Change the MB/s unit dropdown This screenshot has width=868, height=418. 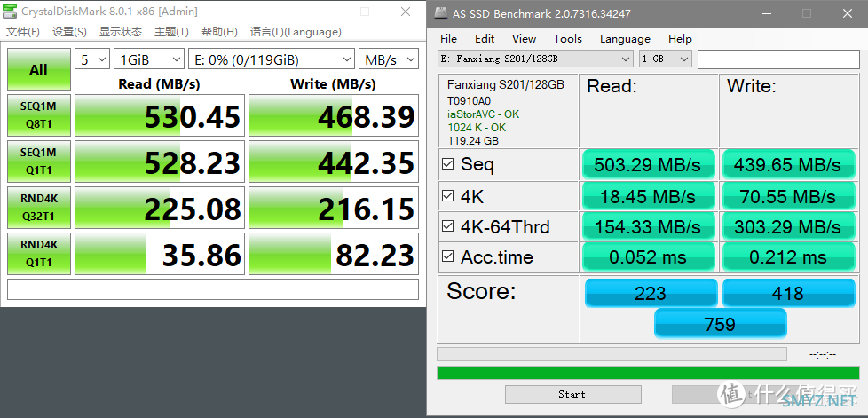[389, 59]
